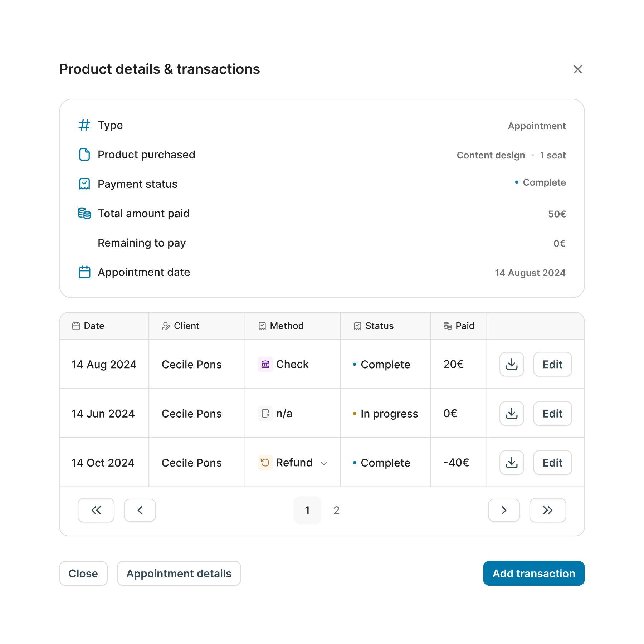The image size is (644, 644).
Task: Edit the 14 Oct 2024 Refund transaction
Action: [x=552, y=463]
